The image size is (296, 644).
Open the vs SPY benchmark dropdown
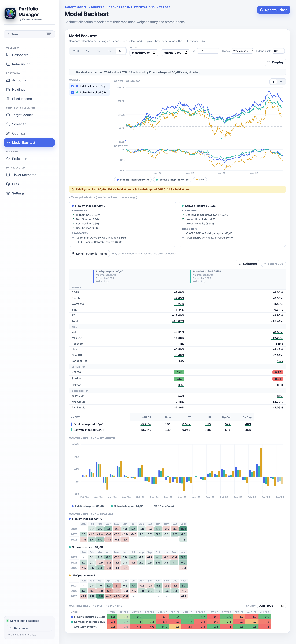coord(208,51)
